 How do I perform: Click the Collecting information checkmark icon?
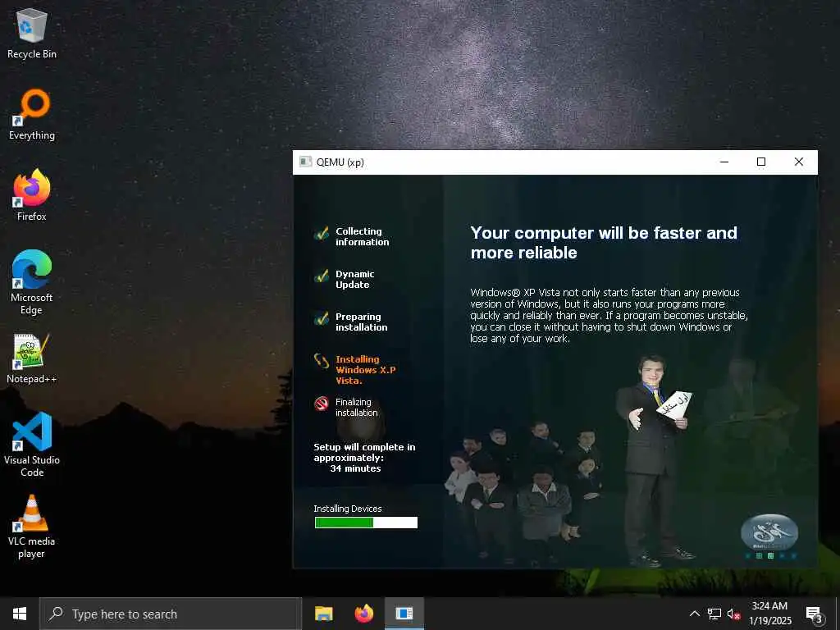pyautogui.click(x=322, y=234)
